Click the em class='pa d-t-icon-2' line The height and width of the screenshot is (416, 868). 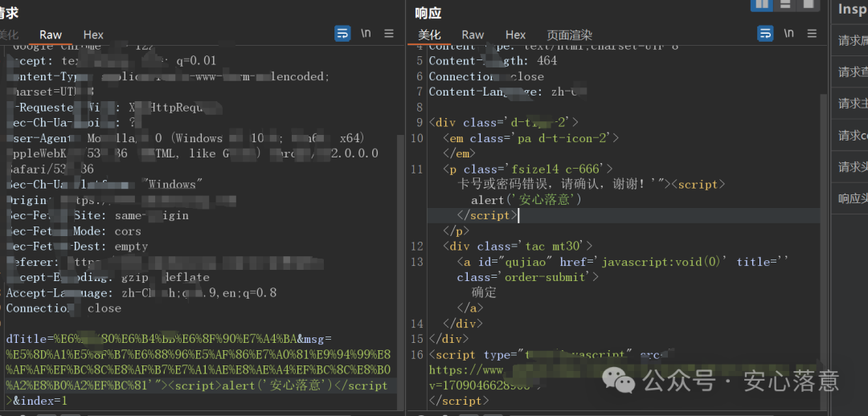(531, 138)
